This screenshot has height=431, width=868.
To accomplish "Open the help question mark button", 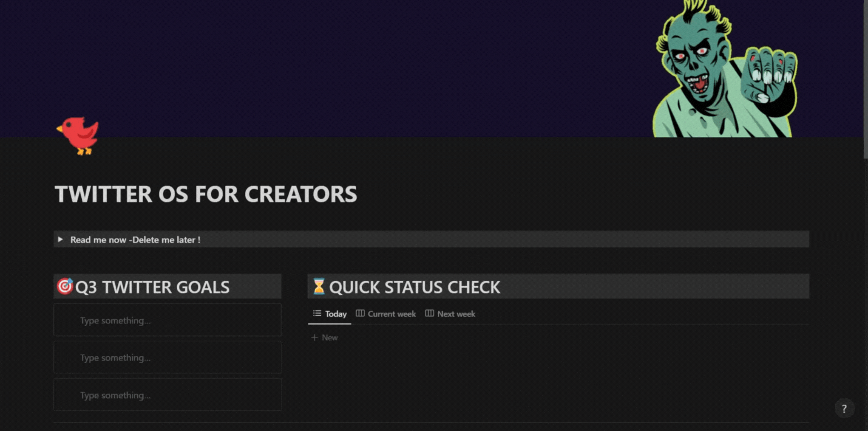I will (844, 408).
